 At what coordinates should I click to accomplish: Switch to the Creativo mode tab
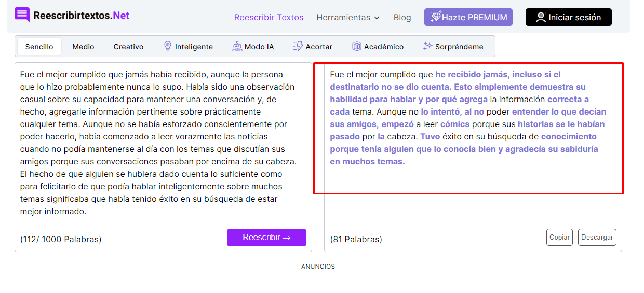(x=128, y=47)
